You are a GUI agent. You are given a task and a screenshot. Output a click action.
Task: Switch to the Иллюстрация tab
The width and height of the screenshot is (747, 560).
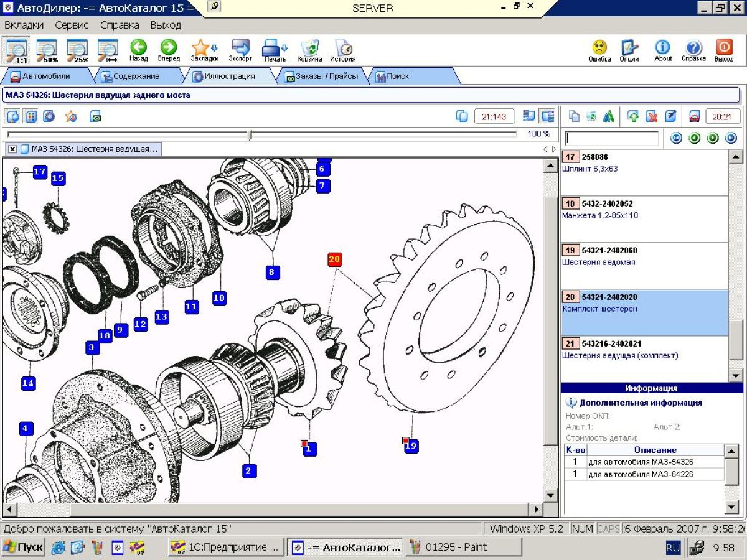pos(230,77)
